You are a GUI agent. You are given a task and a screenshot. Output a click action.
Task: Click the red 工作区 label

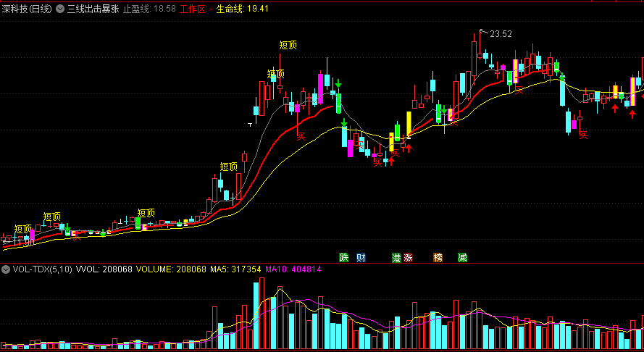coord(194,9)
